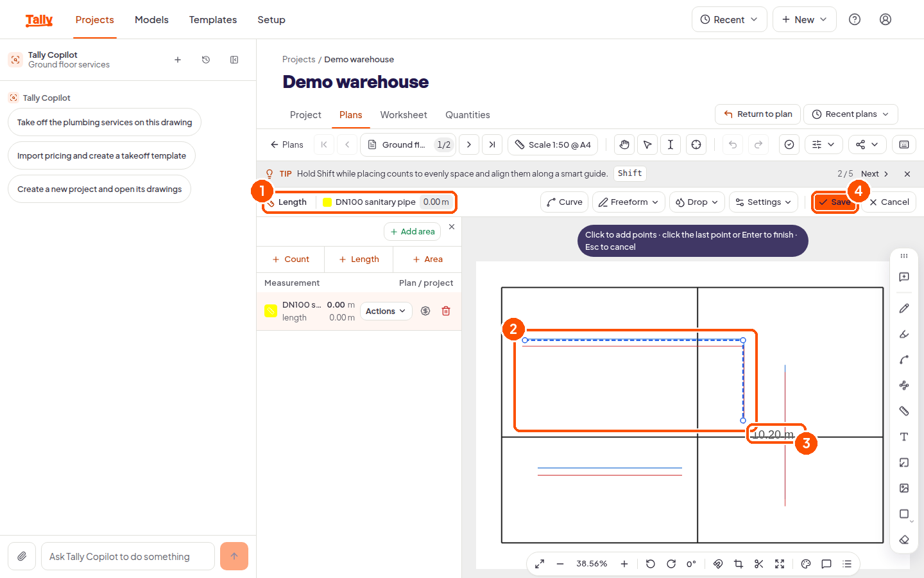This screenshot has height=578, width=924.
Task: Open the Projects top navigation item
Action: 95,20
